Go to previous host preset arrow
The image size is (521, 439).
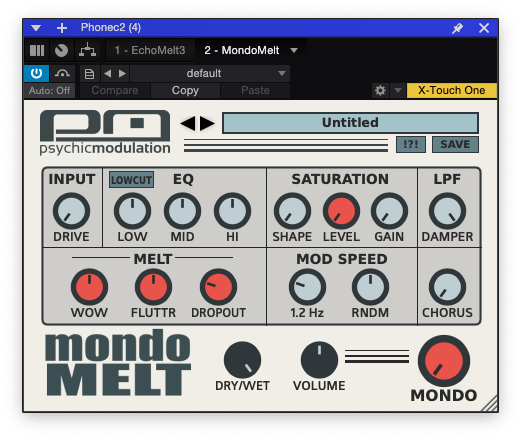tap(107, 73)
